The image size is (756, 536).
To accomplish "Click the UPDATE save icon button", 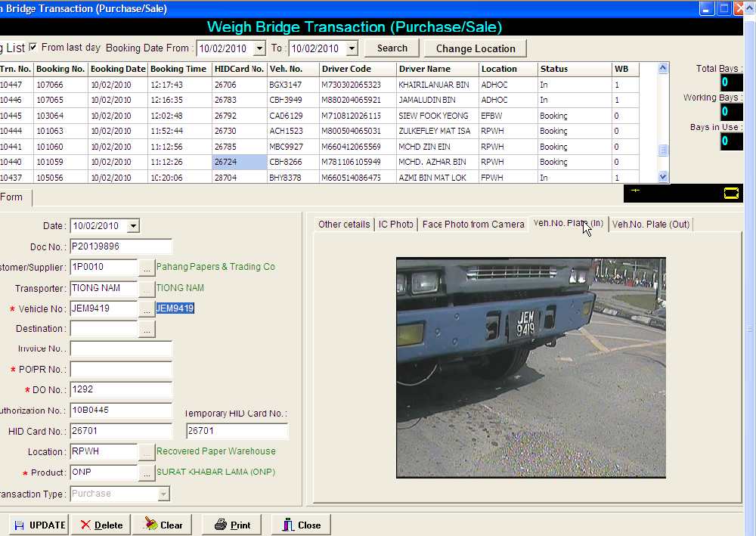I will [x=39, y=525].
